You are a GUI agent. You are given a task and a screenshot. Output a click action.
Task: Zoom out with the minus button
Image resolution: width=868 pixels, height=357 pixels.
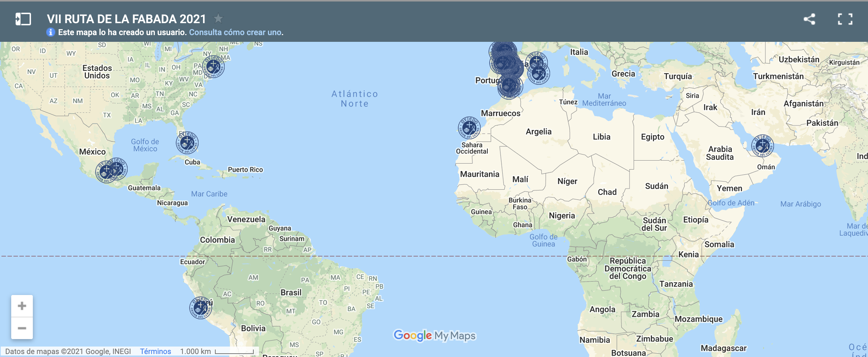pos(22,328)
